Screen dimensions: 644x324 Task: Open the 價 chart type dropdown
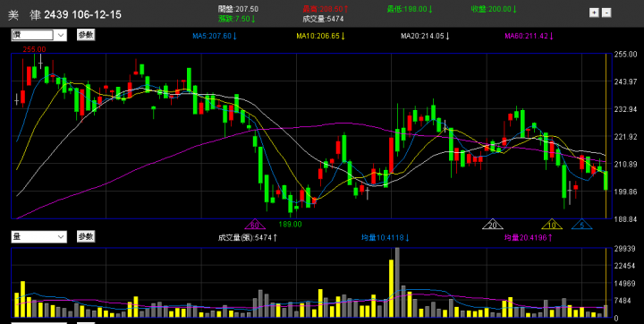pos(38,35)
